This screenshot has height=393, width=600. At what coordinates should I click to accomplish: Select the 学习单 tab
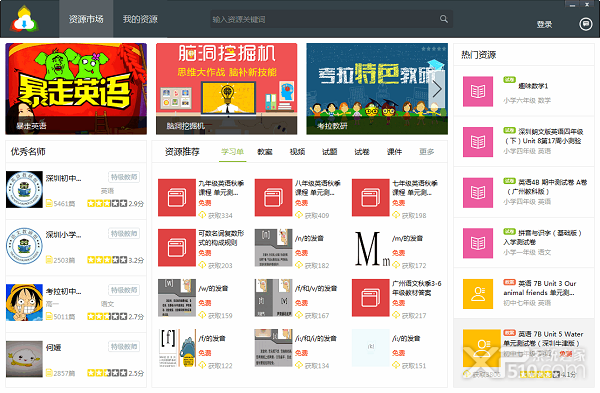232,152
